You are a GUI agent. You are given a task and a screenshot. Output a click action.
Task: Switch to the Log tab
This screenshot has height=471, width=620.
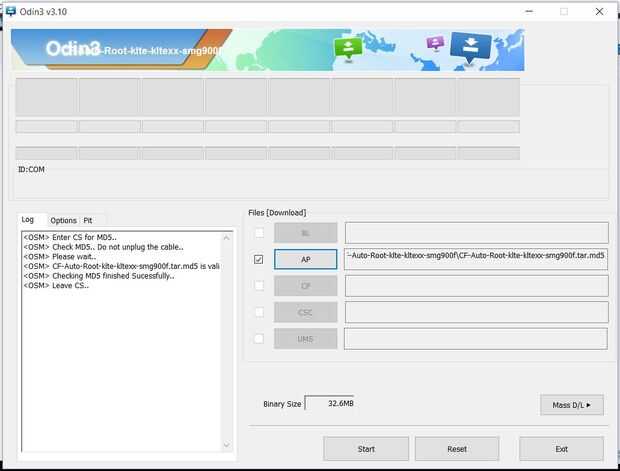[28, 219]
